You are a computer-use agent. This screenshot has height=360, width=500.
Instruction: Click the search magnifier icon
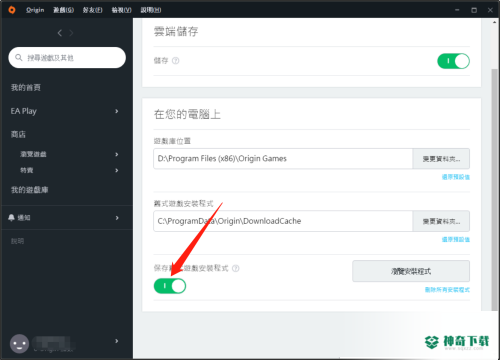[19, 58]
